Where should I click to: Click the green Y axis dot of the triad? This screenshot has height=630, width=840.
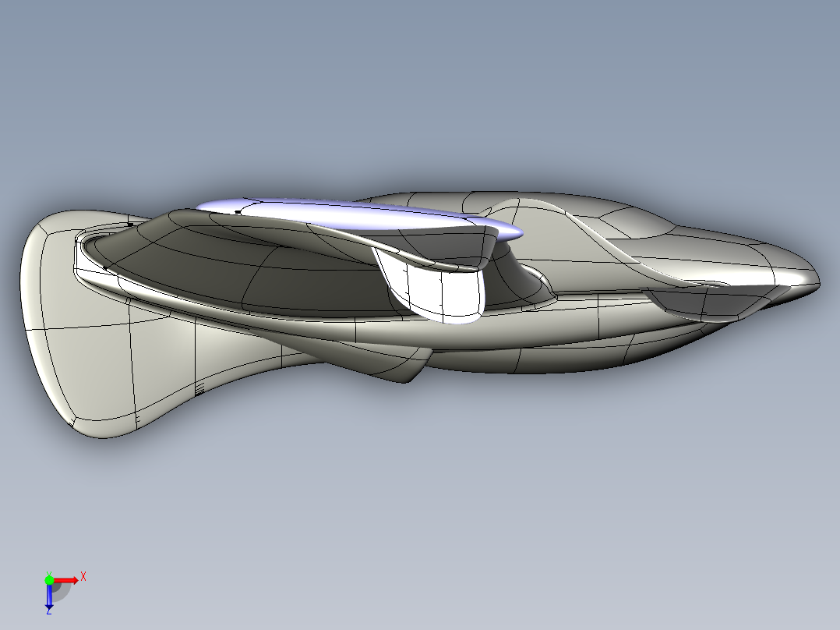pyautogui.click(x=49, y=580)
